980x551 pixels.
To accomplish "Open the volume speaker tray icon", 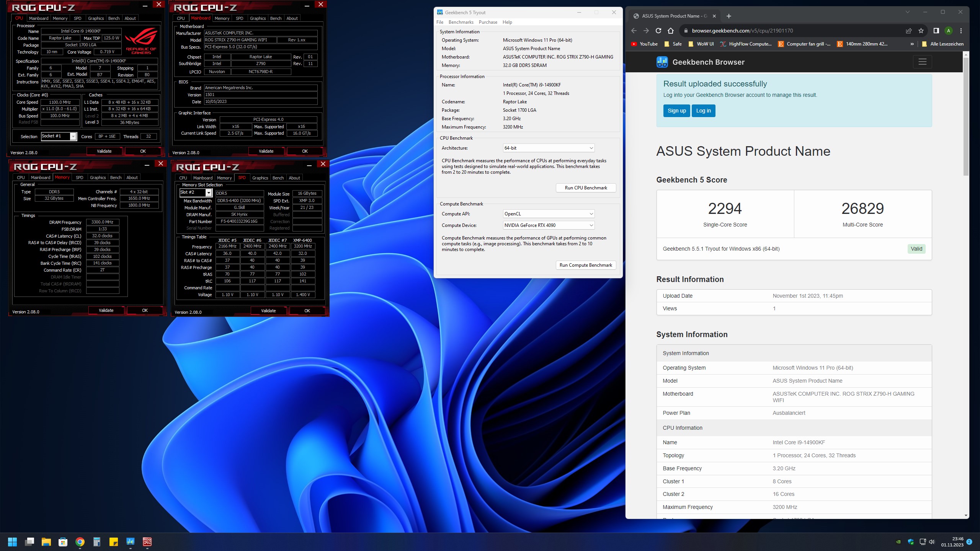I will tap(932, 542).
